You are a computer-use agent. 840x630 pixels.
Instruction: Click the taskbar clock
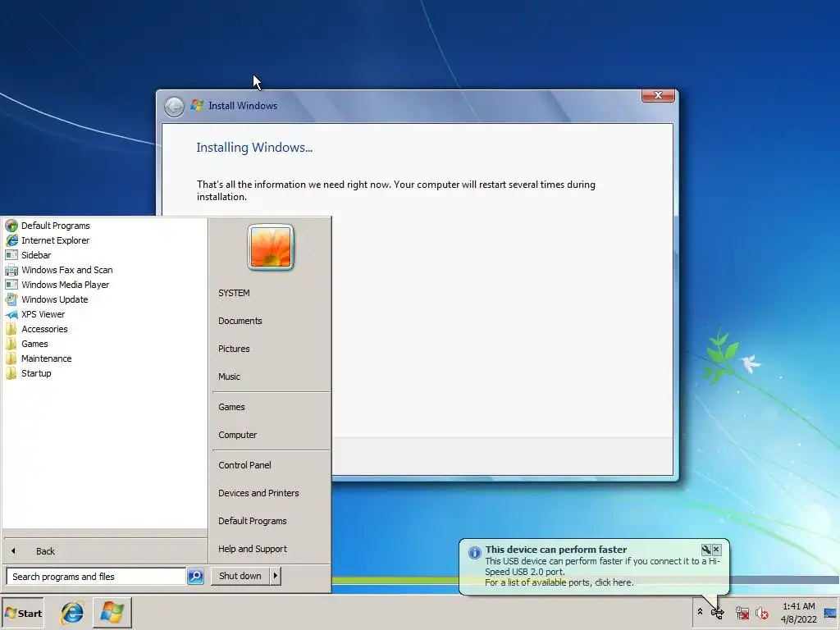coord(799,613)
